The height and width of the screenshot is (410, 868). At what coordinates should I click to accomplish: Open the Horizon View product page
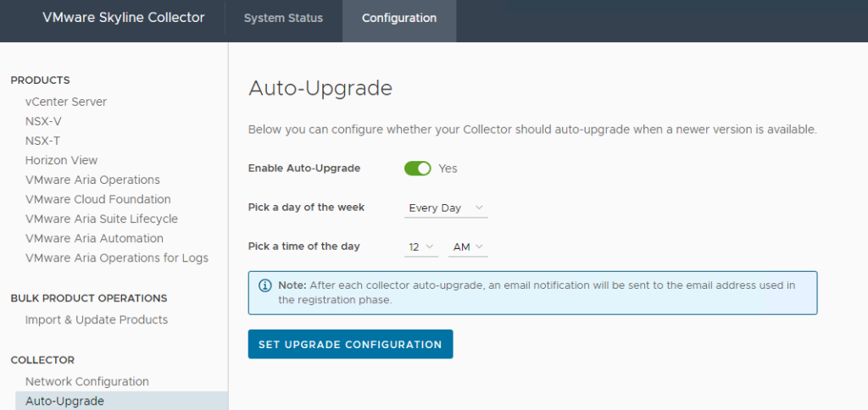pos(62,160)
